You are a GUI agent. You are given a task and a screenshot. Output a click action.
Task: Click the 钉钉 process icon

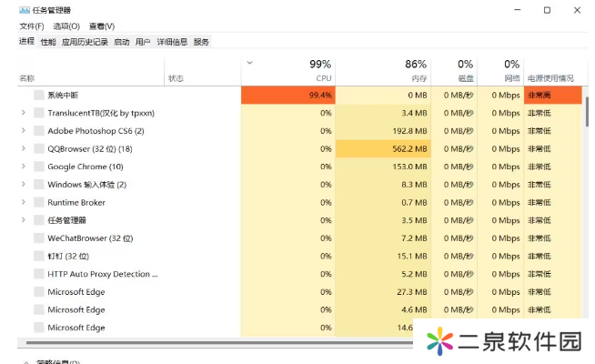pyautogui.click(x=39, y=256)
